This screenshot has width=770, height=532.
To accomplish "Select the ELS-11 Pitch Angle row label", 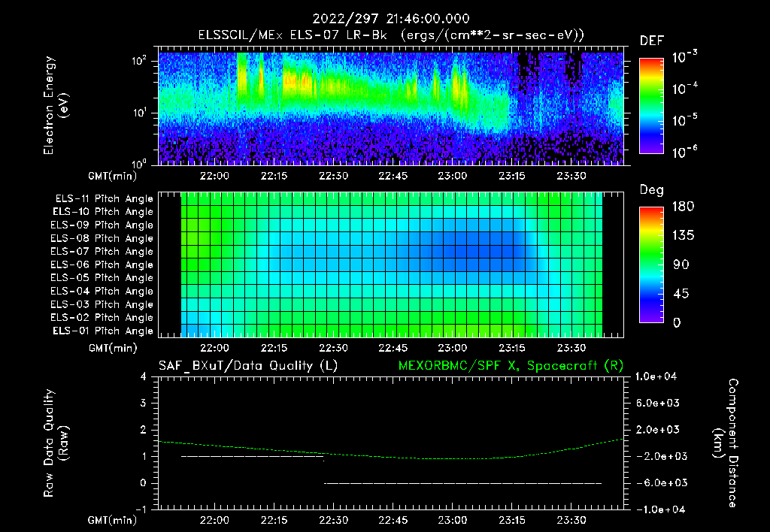I will pos(104,199).
